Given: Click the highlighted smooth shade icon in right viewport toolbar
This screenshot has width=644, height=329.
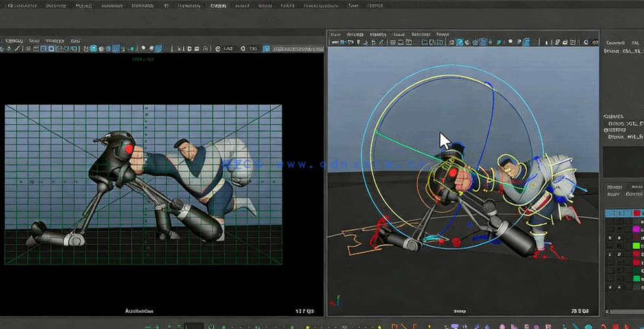Looking at the screenshot, I should tap(459, 43).
